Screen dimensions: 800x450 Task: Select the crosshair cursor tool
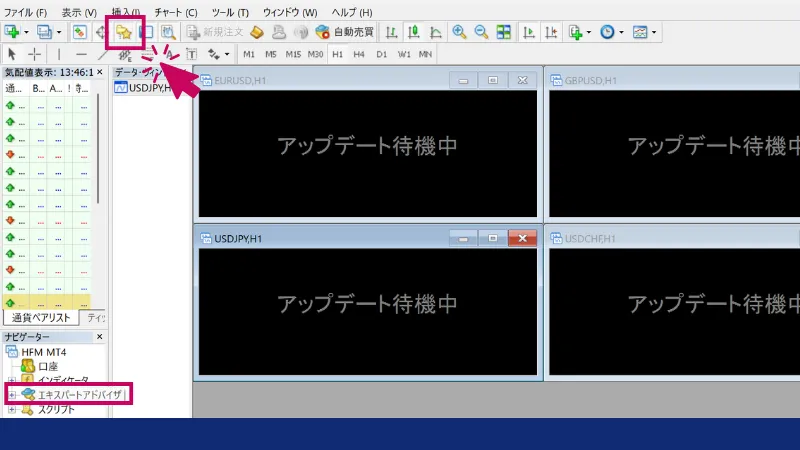pos(35,54)
